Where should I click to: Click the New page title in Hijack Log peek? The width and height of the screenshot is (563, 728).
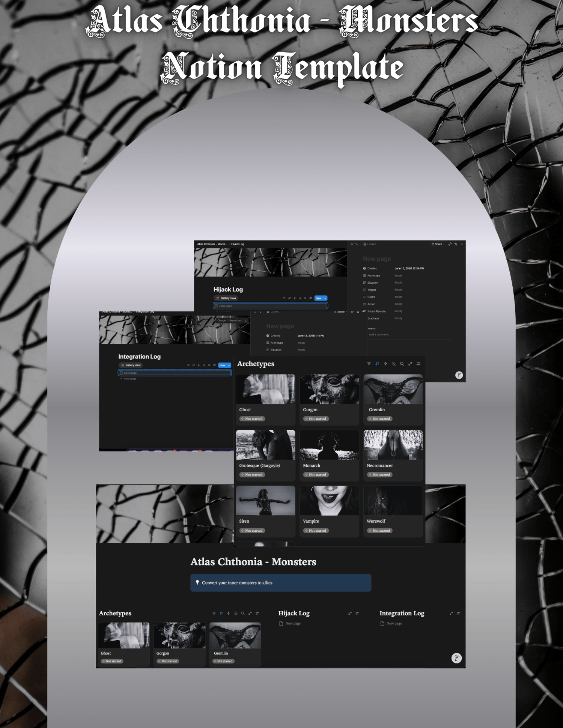click(377, 259)
